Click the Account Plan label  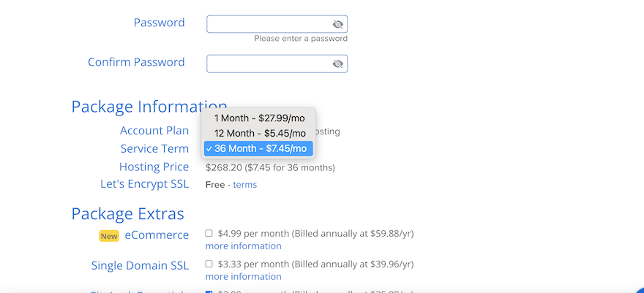click(154, 131)
